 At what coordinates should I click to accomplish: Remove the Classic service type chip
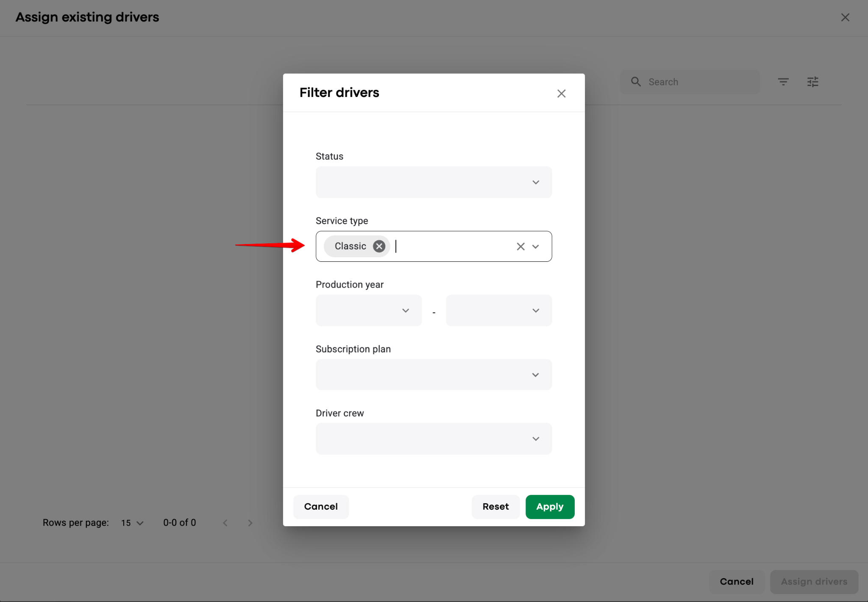click(x=379, y=246)
